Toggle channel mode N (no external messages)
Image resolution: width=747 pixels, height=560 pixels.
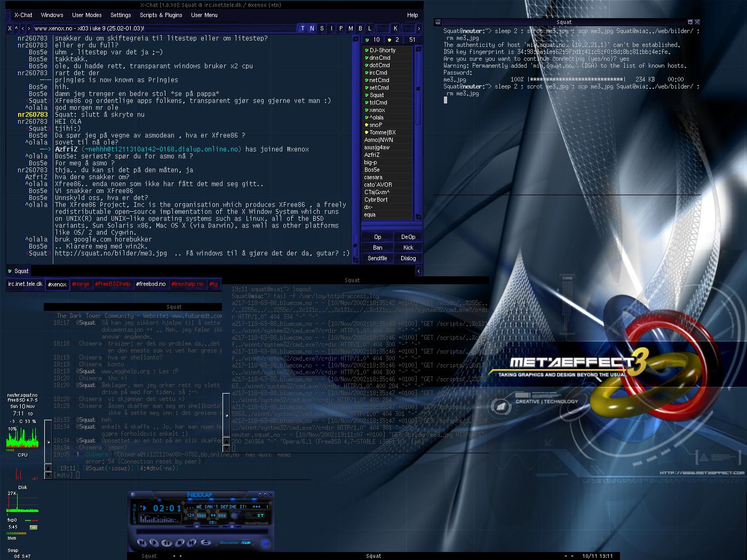pos(312,28)
